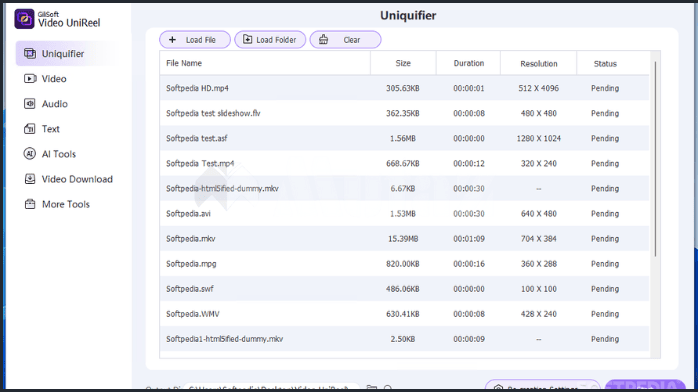Click the file list vertical scrollbar
Viewport: 698px width, 392px height.
(655, 159)
